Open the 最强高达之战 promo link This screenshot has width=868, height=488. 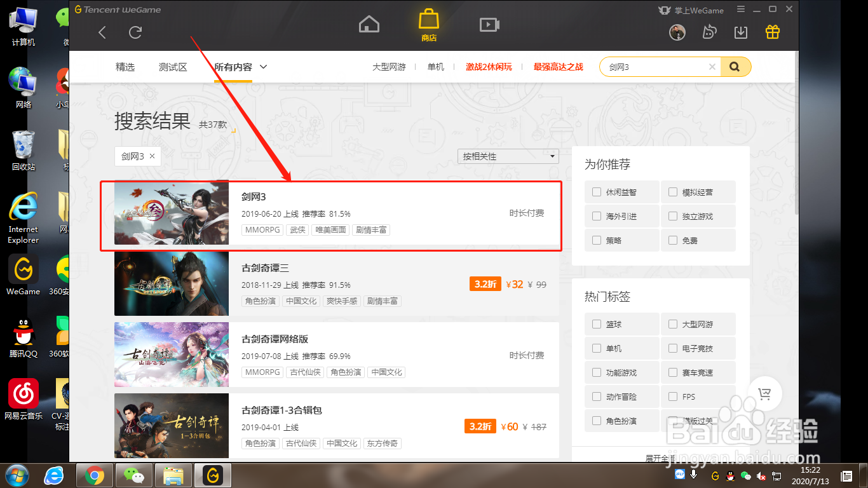click(x=558, y=67)
